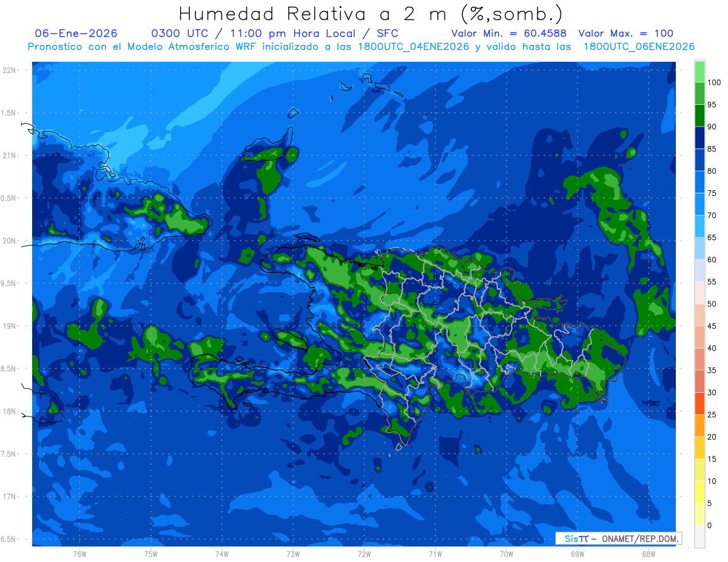
Task: Click the legend band between 10 and 15
Action: pyautogui.click(x=699, y=470)
